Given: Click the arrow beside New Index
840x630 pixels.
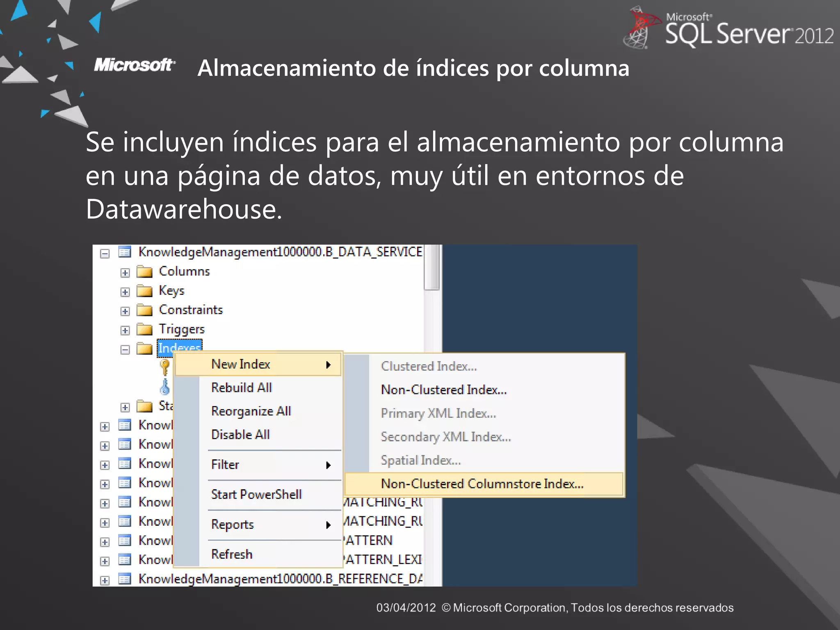Looking at the screenshot, I should coord(328,365).
